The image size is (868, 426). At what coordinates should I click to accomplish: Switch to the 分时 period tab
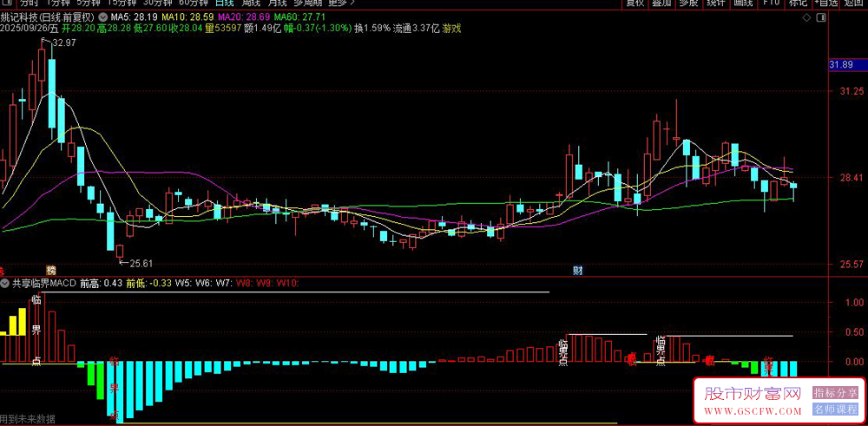(x=30, y=3)
